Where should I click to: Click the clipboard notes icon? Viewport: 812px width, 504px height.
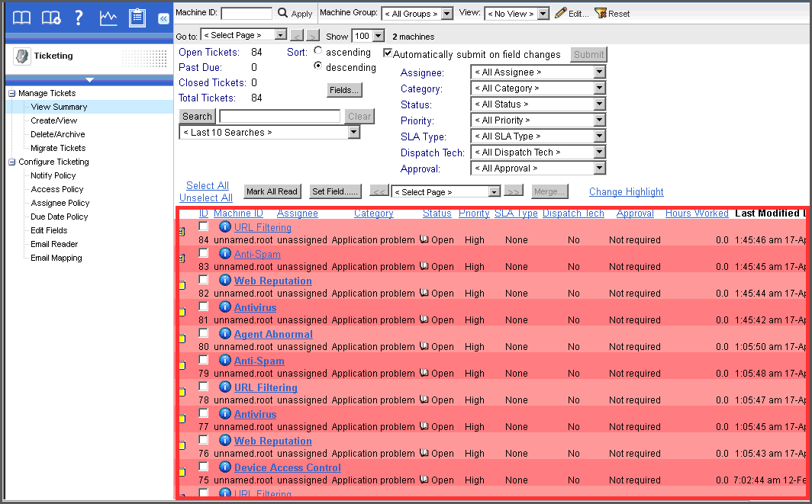coord(137,18)
